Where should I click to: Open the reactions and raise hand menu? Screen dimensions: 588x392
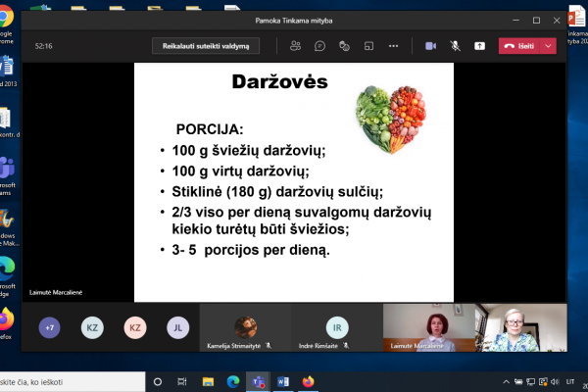tap(344, 46)
